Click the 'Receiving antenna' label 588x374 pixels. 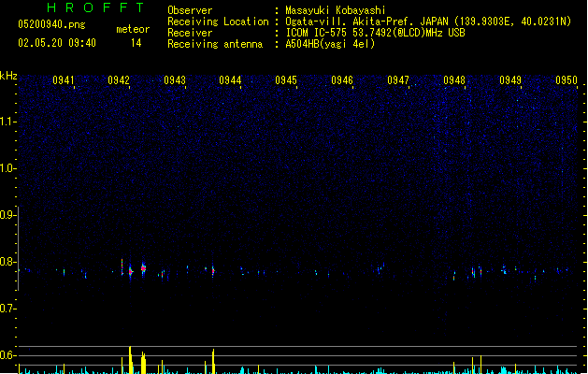pos(215,44)
